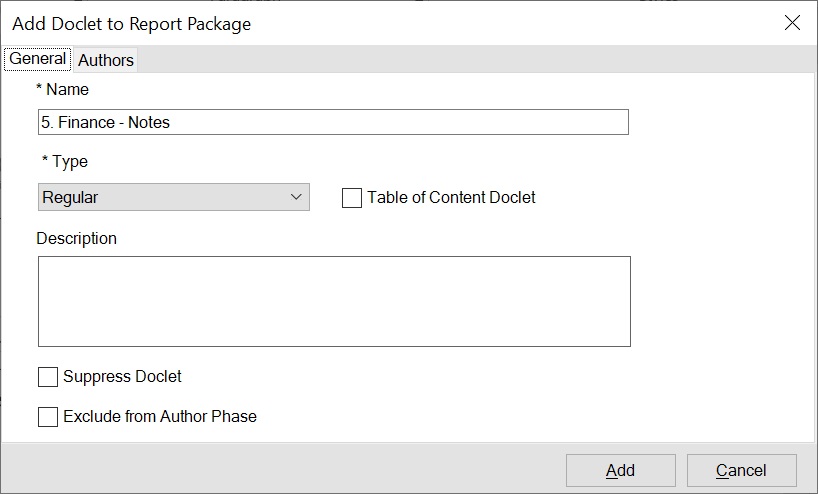Image resolution: width=818 pixels, height=494 pixels.
Task: Cancel adding the doclet
Action: pyautogui.click(x=741, y=470)
